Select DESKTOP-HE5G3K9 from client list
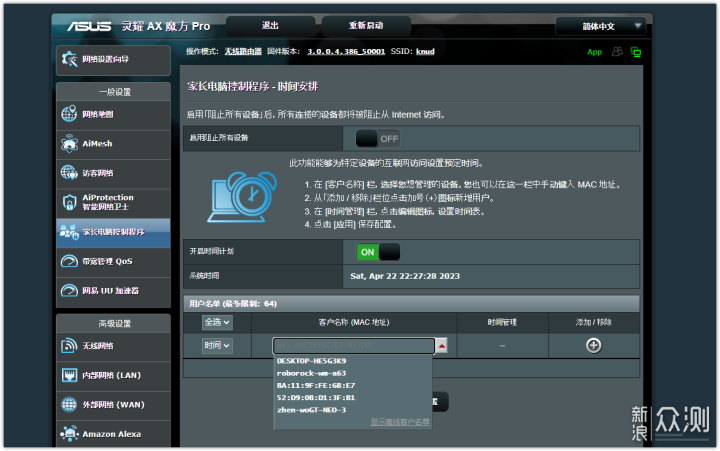720x451 pixels. click(x=311, y=361)
